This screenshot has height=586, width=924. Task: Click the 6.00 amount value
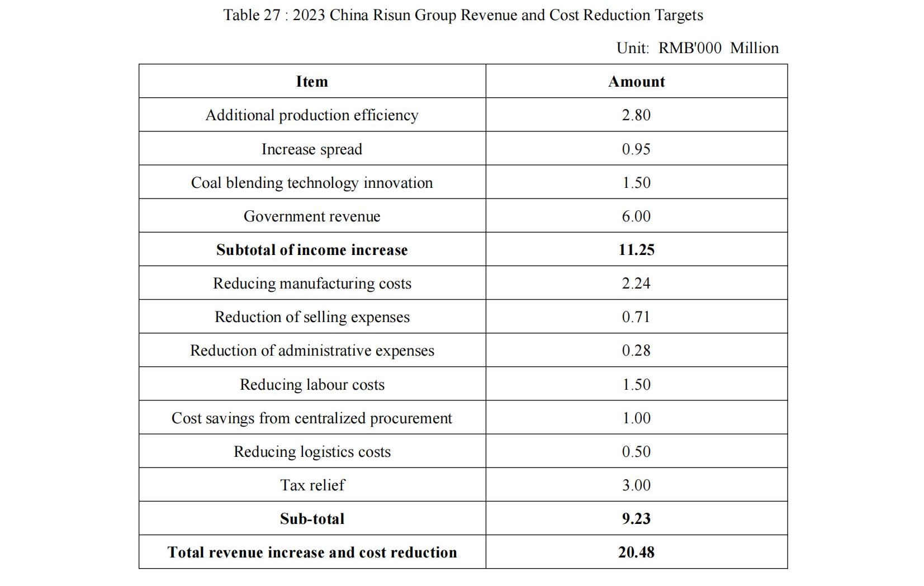click(x=636, y=216)
